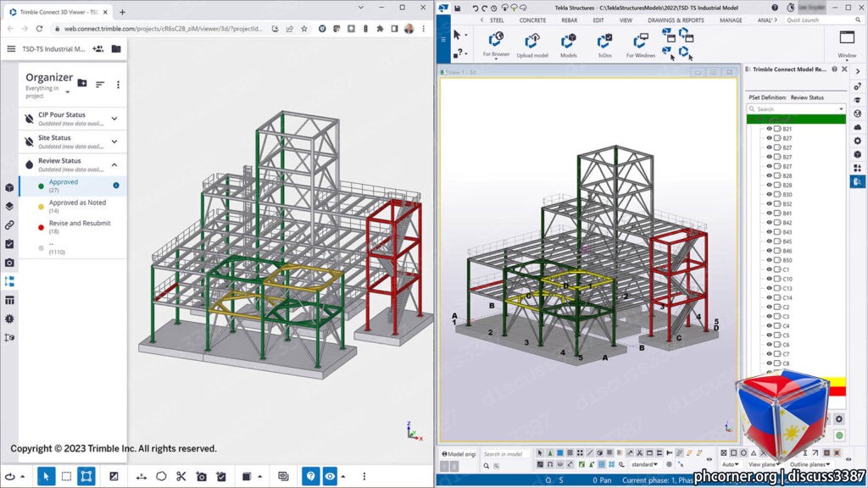Open the data table icon in sidebar
868x488 pixels.
click(x=9, y=300)
